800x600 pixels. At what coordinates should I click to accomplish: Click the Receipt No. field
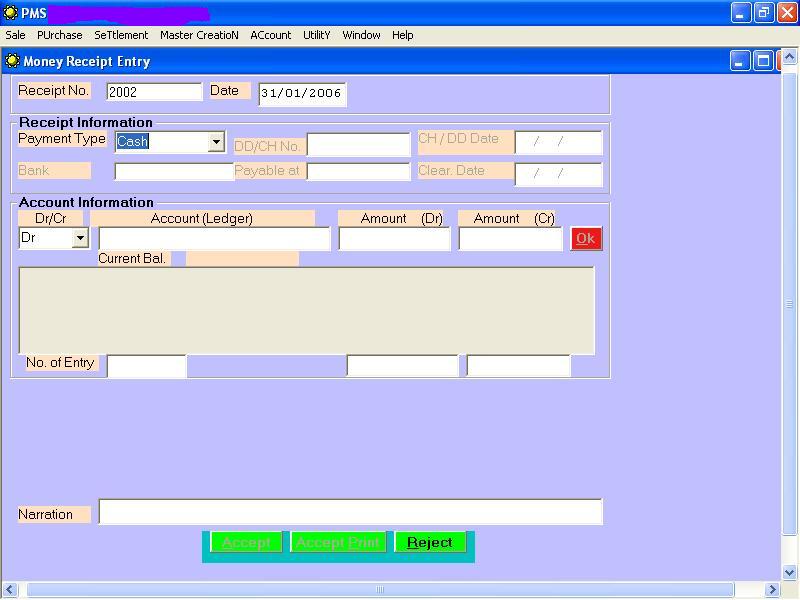pos(154,92)
